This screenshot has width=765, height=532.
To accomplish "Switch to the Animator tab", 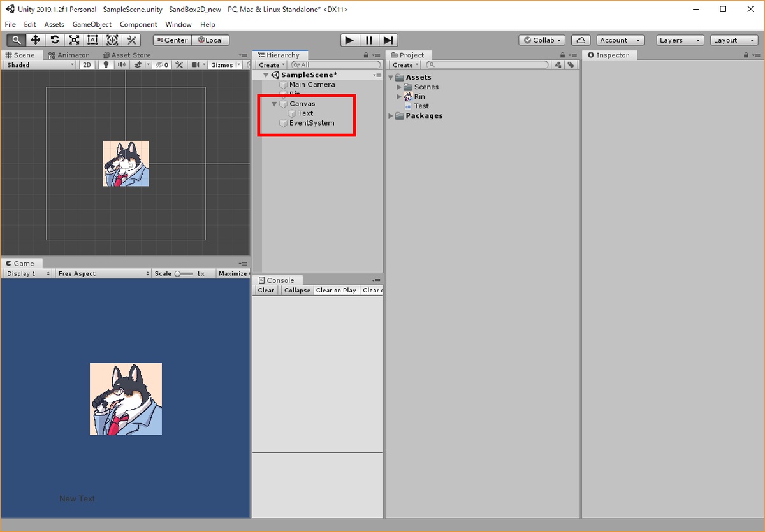I will 69,55.
